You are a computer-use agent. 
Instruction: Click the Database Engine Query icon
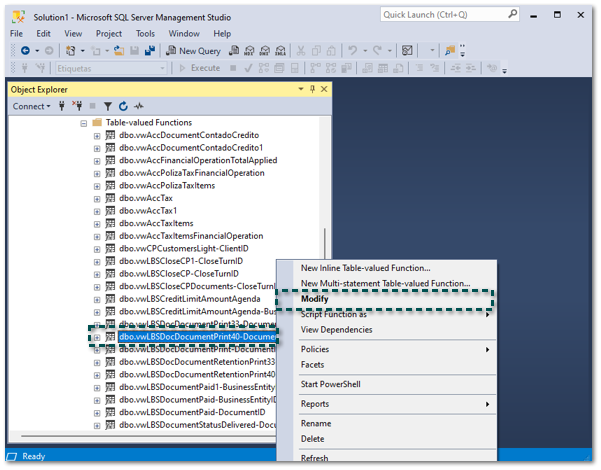[234, 51]
